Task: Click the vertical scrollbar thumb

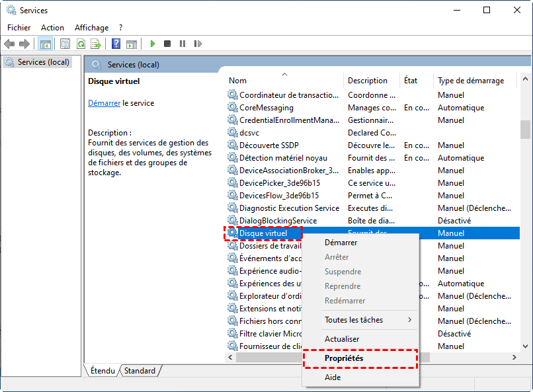Action: (x=525, y=130)
